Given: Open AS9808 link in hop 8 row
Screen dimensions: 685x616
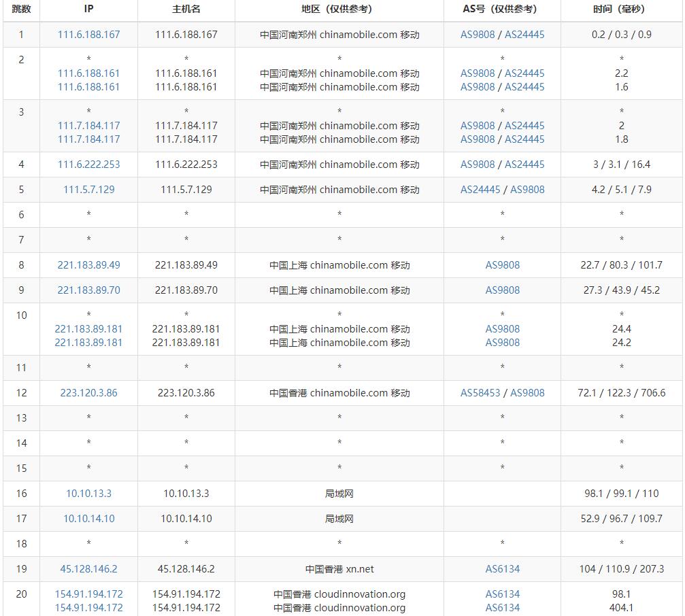Looking at the screenshot, I should click(503, 265).
